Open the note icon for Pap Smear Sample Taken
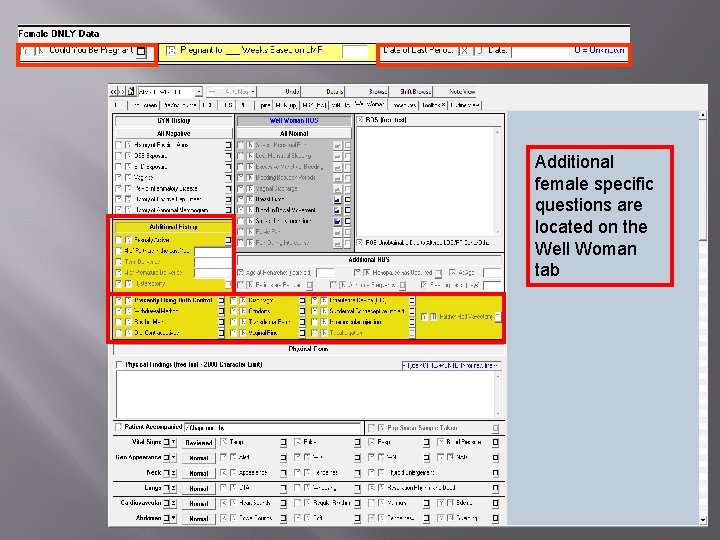Screen dimensions: 720x540 (x=495, y=428)
